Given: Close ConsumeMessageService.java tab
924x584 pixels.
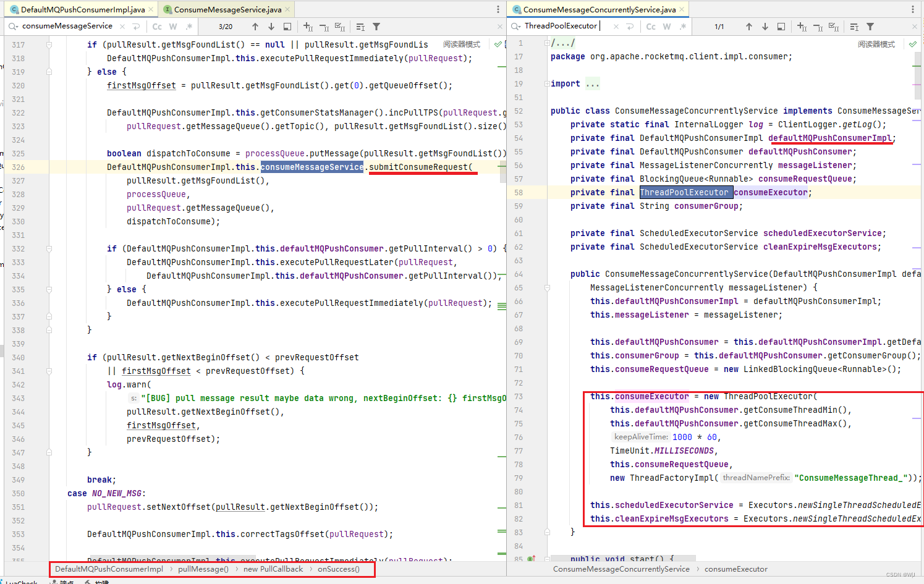Looking at the screenshot, I should click(287, 9).
